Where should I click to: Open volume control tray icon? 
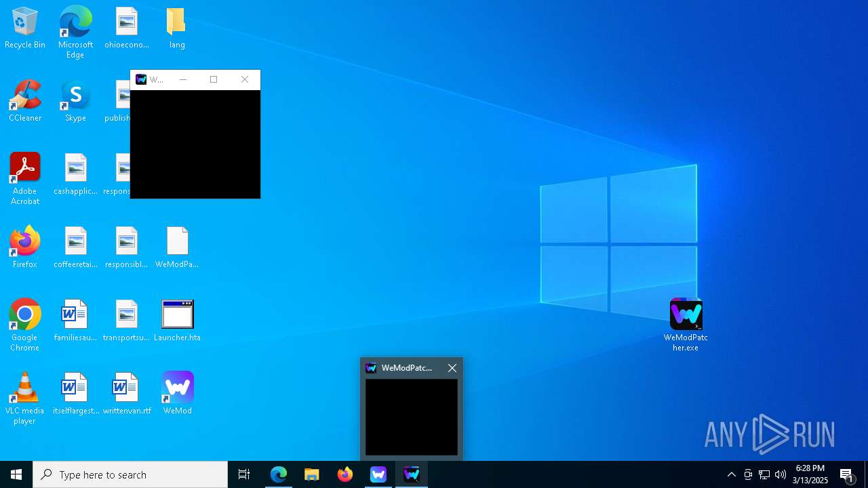(781, 474)
